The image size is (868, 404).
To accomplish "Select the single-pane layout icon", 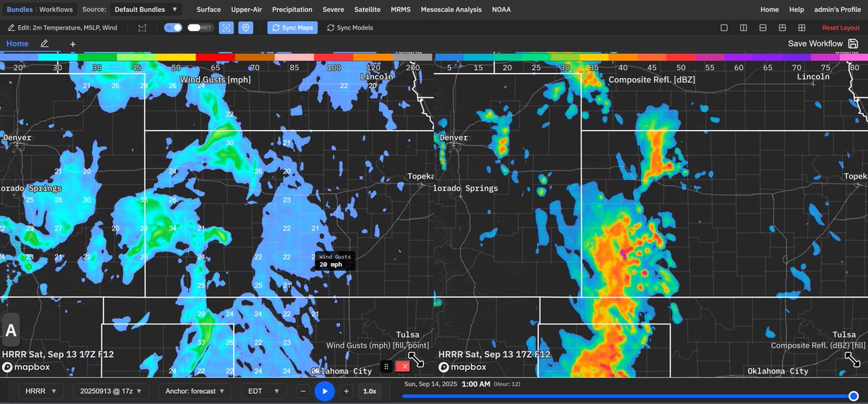I will point(724,27).
